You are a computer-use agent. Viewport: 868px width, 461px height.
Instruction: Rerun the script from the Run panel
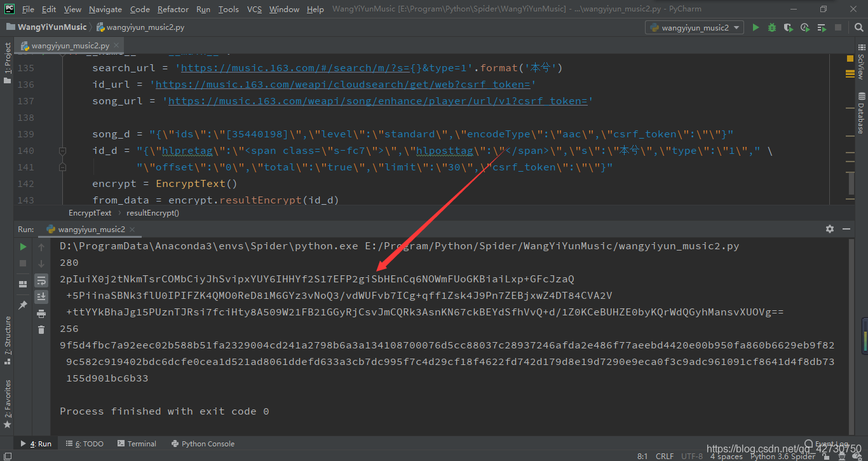(x=23, y=247)
